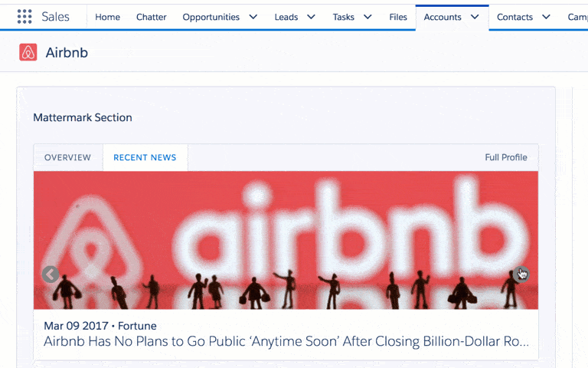Image resolution: width=588 pixels, height=368 pixels.
Task: Go to the Opportunities tab
Action: pyautogui.click(x=211, y=17)
